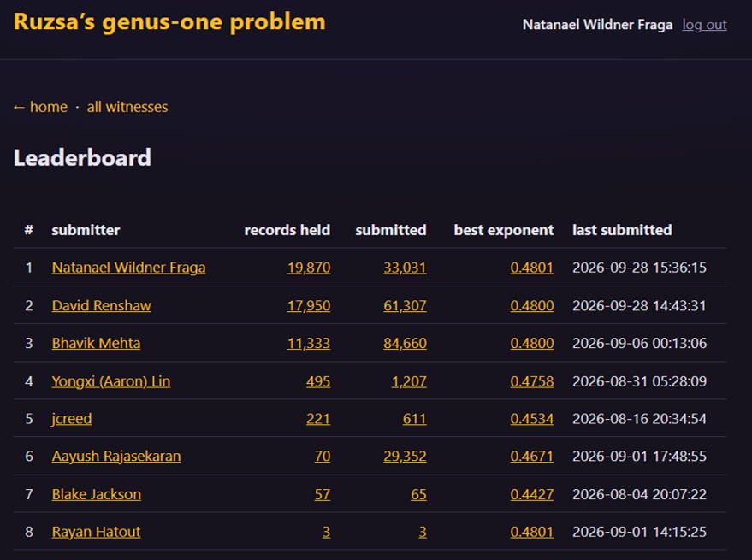Image resolution: width=752 pixels, height=560 pixels.
Task: Click logged-in user name in header
Action: point(597,25)
